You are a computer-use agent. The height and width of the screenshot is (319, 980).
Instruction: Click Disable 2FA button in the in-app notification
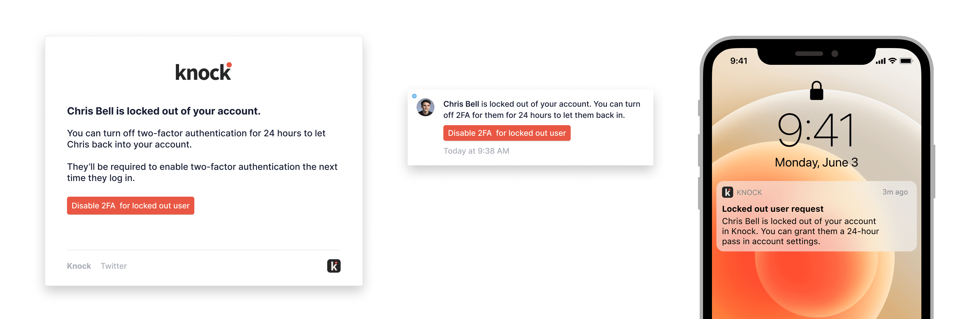tap(507, 133)
